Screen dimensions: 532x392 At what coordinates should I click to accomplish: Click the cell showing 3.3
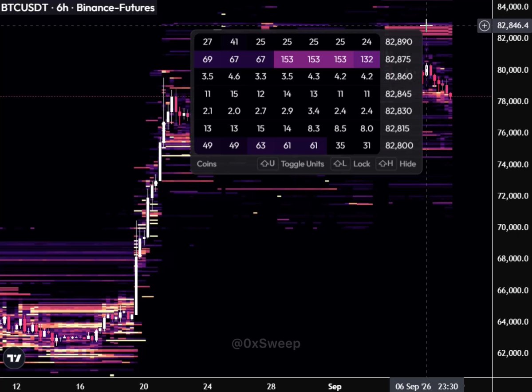click(260, 76)
